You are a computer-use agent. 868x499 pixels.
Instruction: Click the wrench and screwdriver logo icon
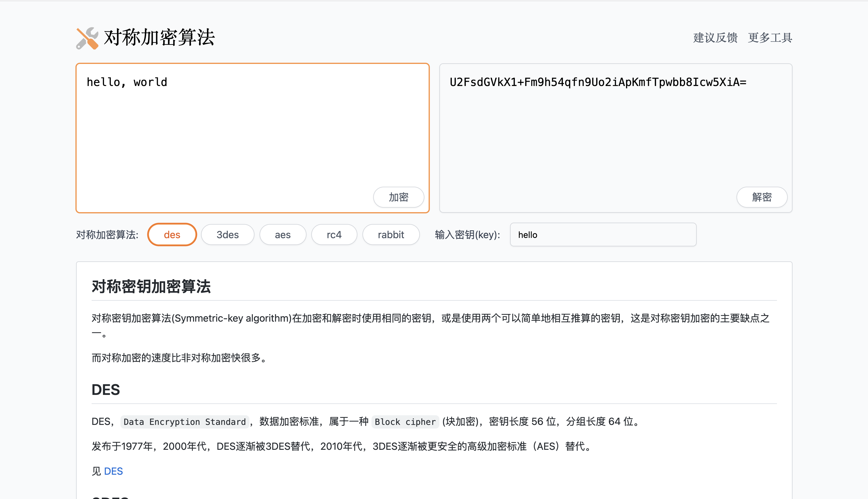tap(87, 38)
